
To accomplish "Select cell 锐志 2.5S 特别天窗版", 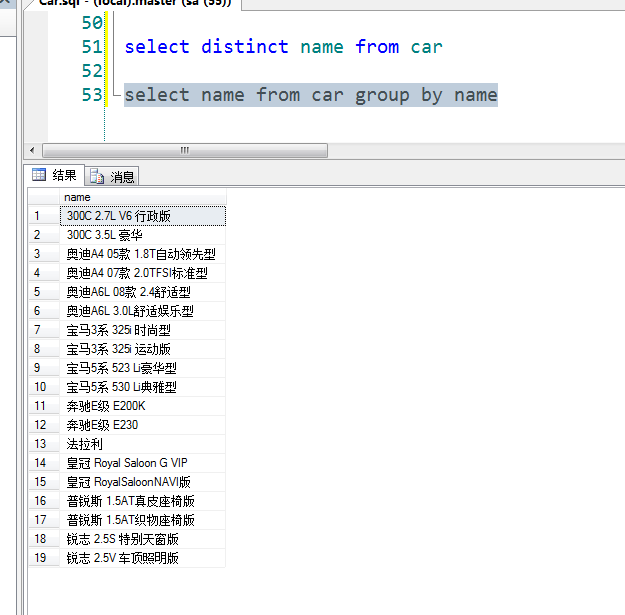I will 143,539.
